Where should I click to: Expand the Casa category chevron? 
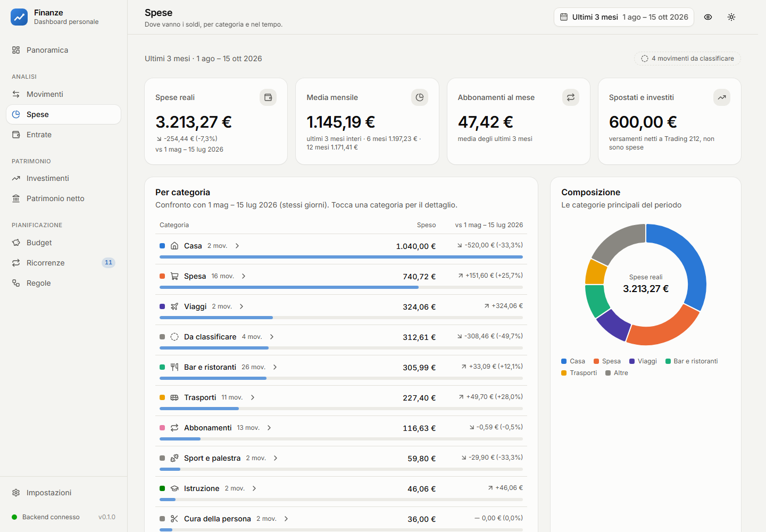(x=237, y=246)
